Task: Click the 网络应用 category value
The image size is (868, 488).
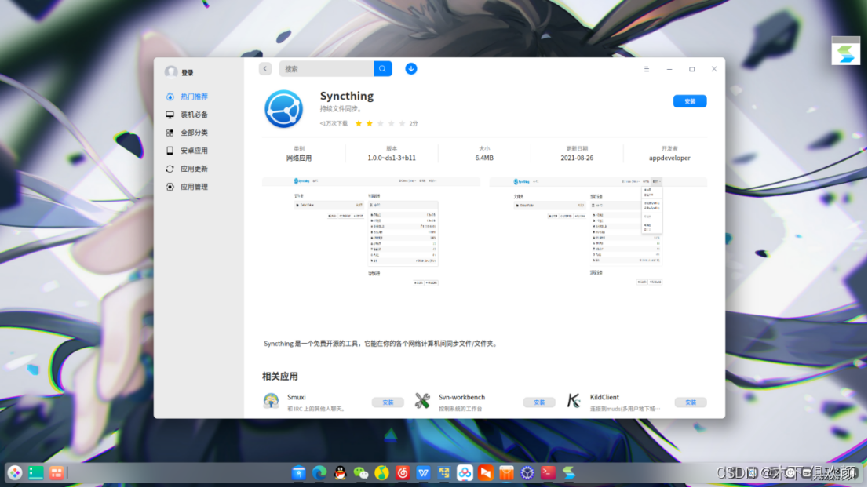Action: click(299, 158)
